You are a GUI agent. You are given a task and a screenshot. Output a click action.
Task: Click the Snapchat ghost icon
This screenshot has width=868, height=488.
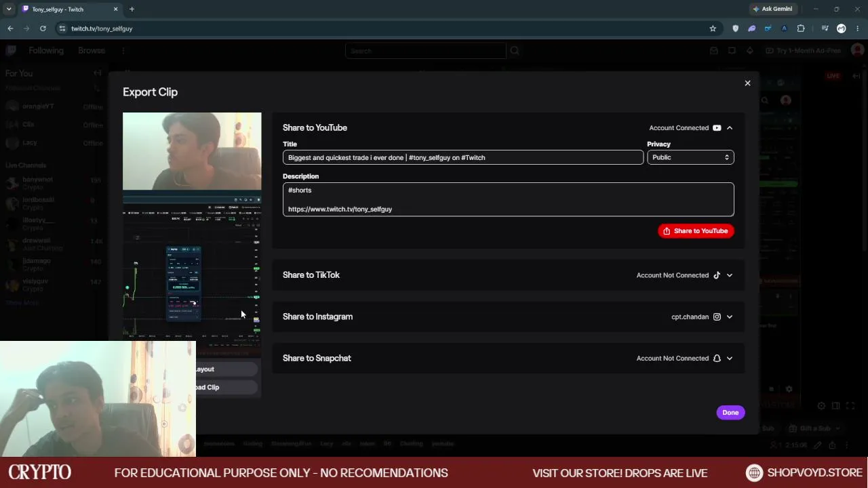tap(717, 359)
